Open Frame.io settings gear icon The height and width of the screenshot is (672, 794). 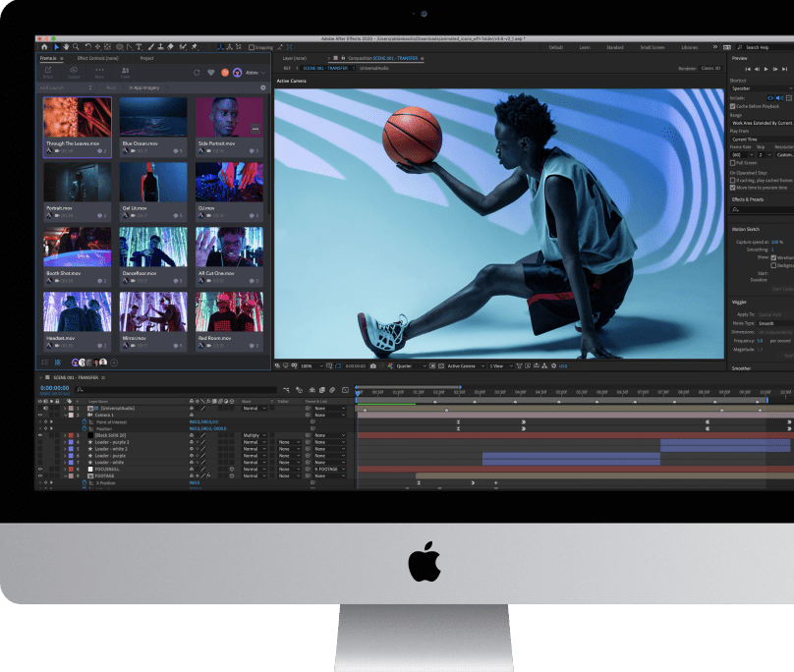[262, 87]
